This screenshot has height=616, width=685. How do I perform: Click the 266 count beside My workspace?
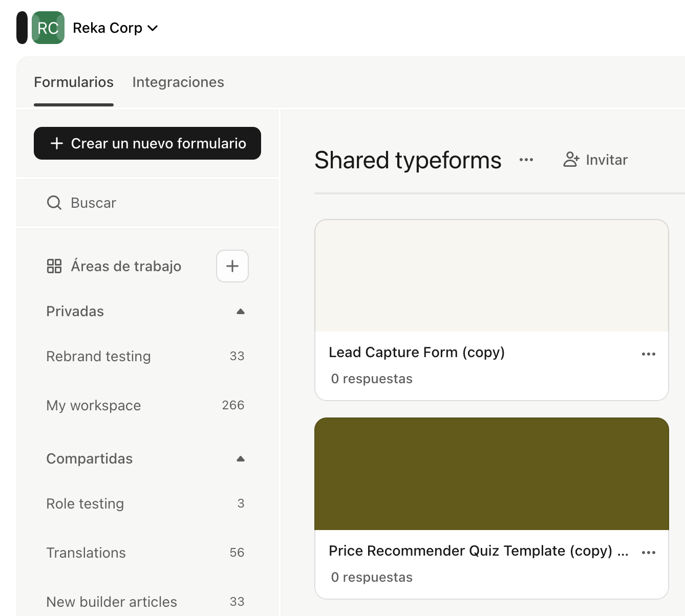coord(233,405)
